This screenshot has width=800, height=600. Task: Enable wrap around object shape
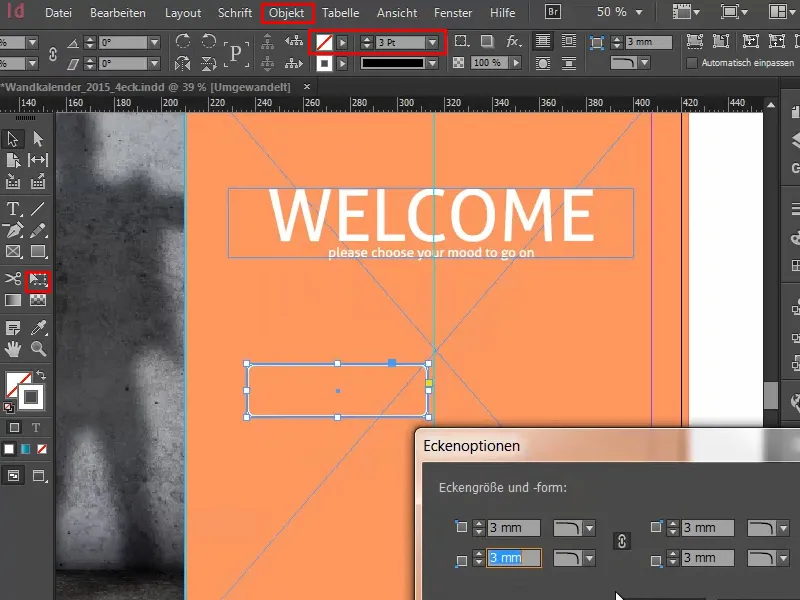543,63
